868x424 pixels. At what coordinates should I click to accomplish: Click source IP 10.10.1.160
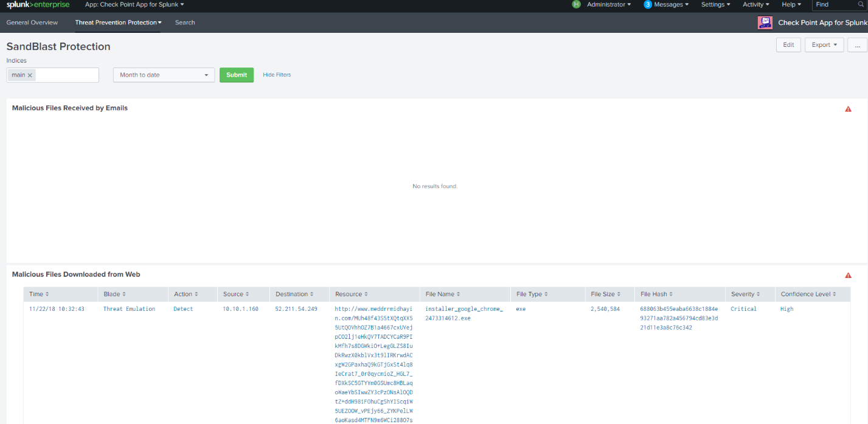[240, 309]
